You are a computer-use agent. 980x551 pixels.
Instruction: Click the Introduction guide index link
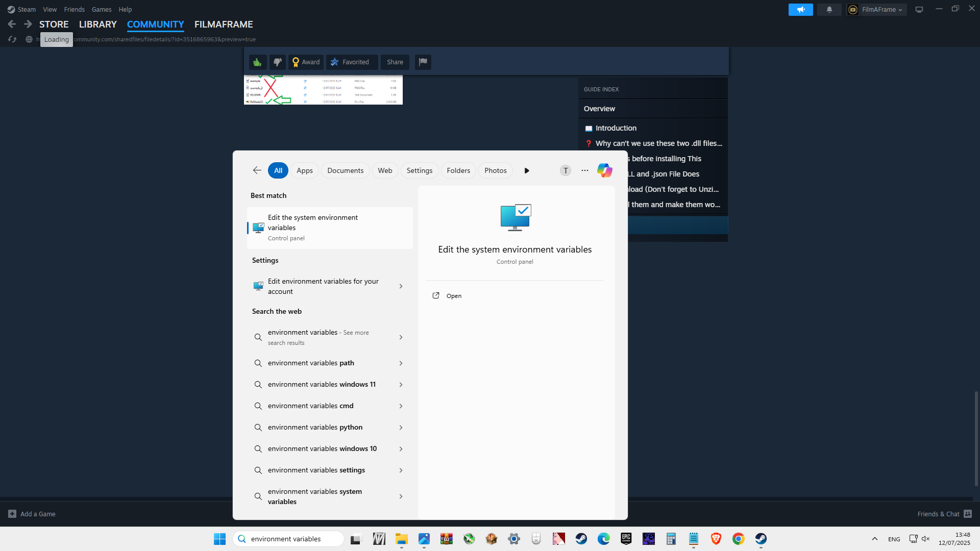point(616,128)
